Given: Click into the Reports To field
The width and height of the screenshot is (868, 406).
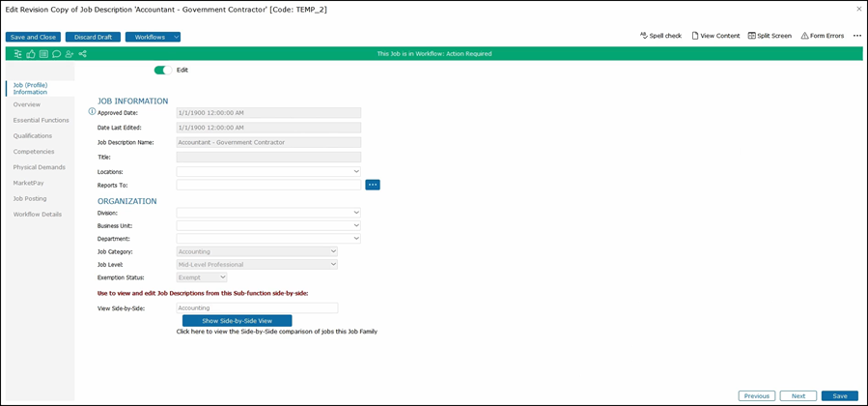Looking at the screenshot, I should coord(268,185).
